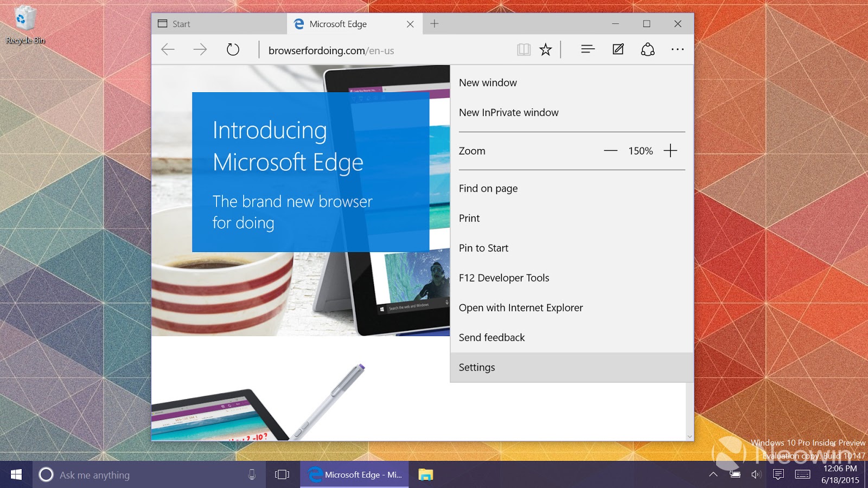Add page to favorites with star icon

[546, 50]
